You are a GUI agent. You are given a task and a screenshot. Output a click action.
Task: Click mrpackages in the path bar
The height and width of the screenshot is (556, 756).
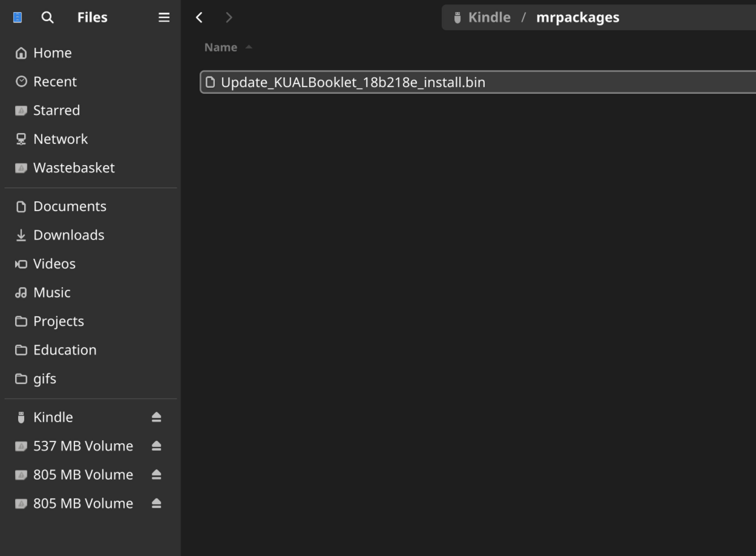click(x=577, y=18)
